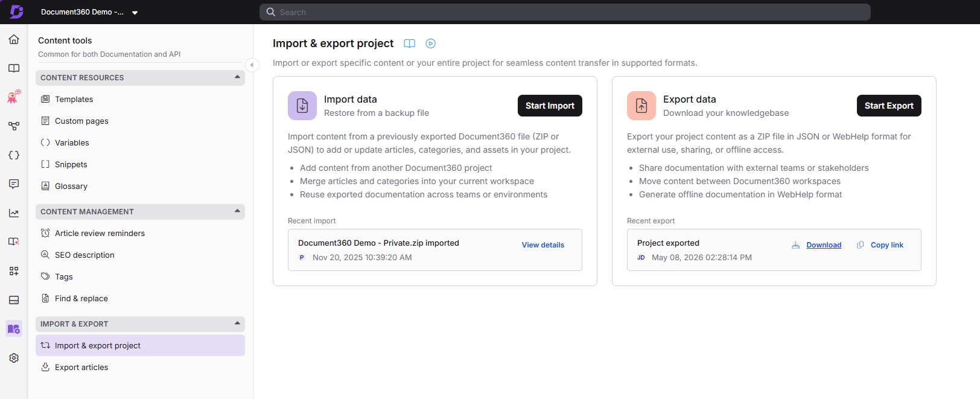Open the workflow nodes icon in rail
The width and height of the screenshot is (980, 399).
tap(14, 126)
